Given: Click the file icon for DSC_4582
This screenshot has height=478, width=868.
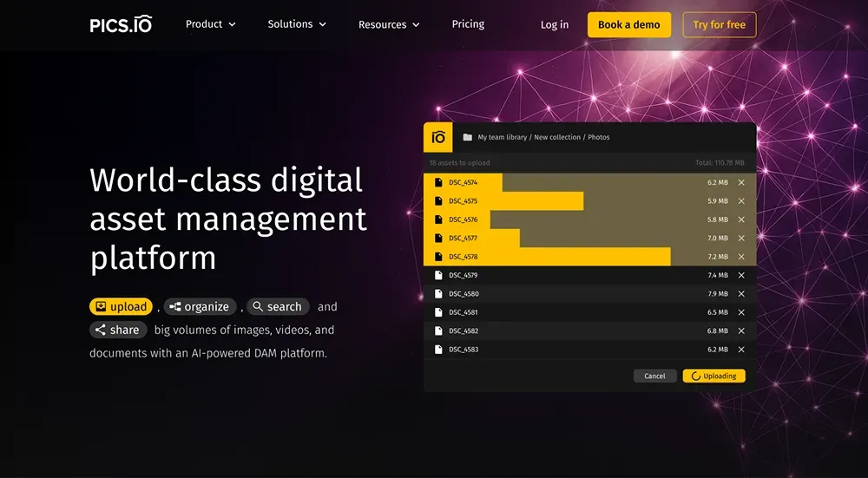Looking at the screenshot, I should coord(438,331).
